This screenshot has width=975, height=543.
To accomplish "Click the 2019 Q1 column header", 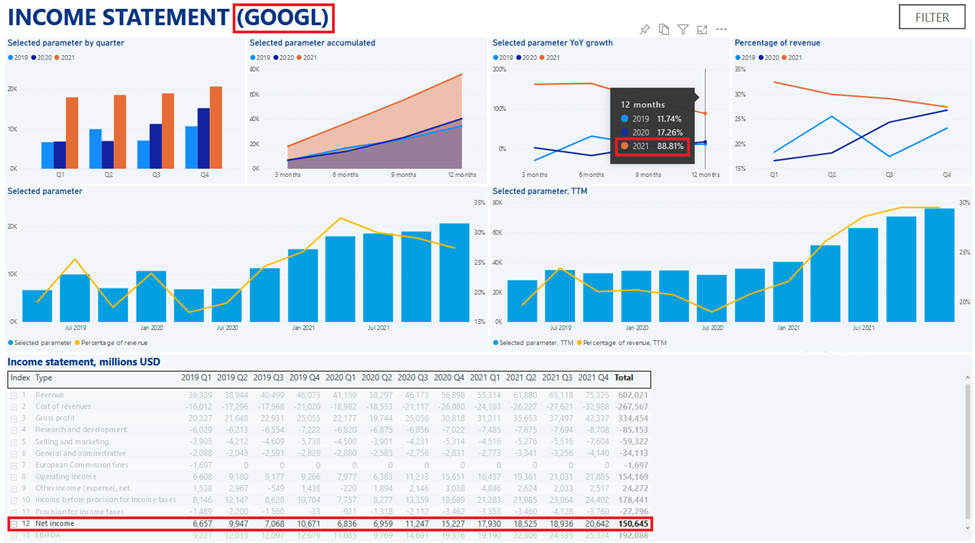I will pos(197,379).
